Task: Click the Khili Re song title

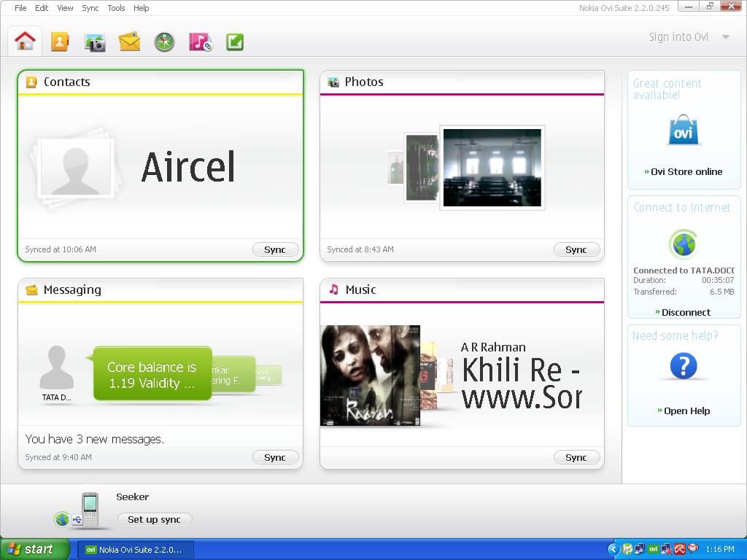Action: [522, 384]
